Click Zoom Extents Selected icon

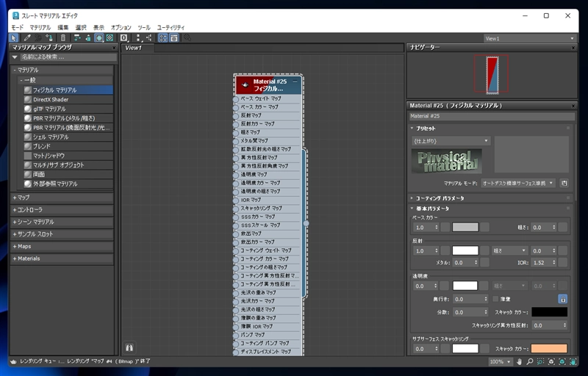tap(562, 362)
